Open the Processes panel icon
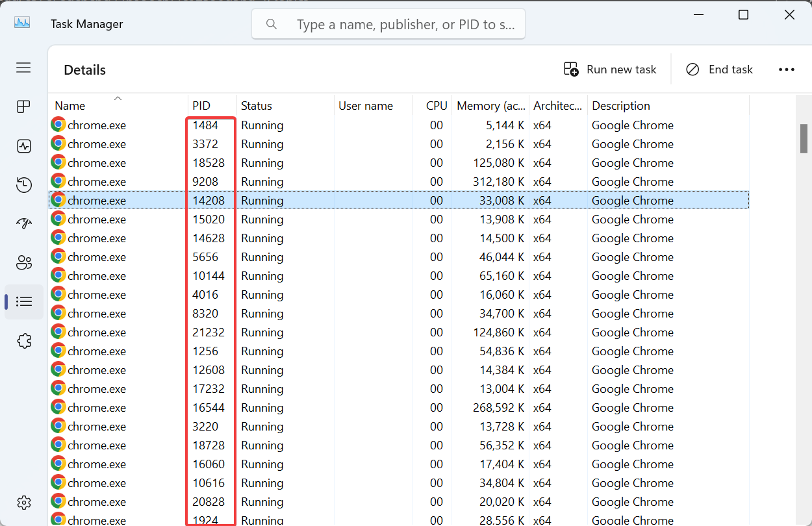This screenshot has height=526, width=812. coord(23,106)
